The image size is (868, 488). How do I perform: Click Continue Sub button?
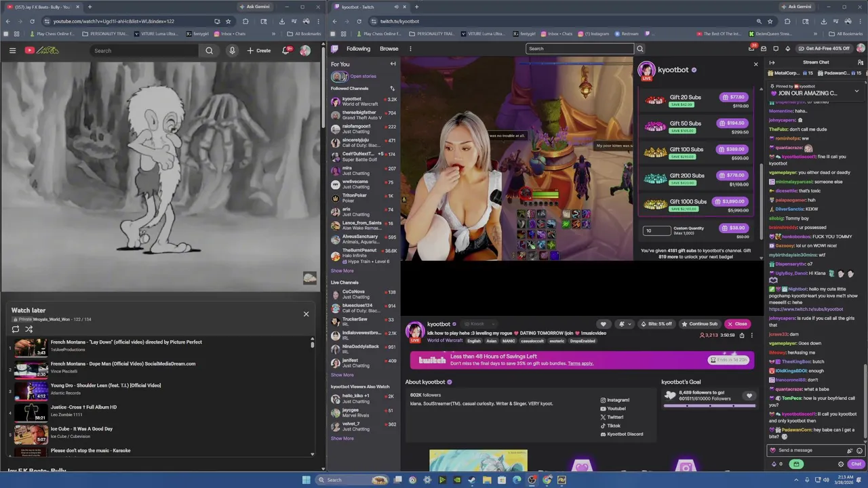point(699,324)
